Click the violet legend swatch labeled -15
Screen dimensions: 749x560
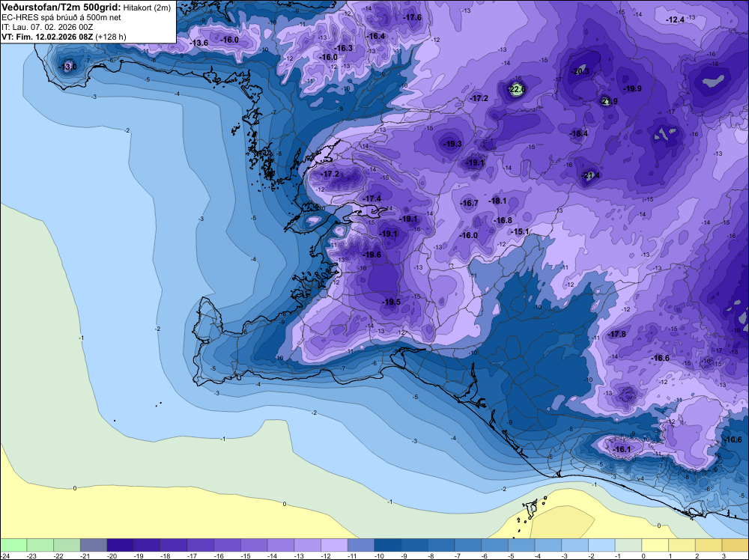[254, 545]
